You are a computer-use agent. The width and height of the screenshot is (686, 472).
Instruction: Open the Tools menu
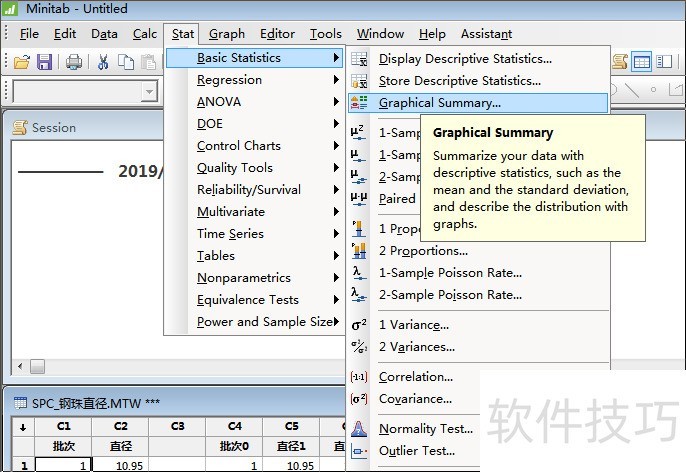[x=326, y=34]
